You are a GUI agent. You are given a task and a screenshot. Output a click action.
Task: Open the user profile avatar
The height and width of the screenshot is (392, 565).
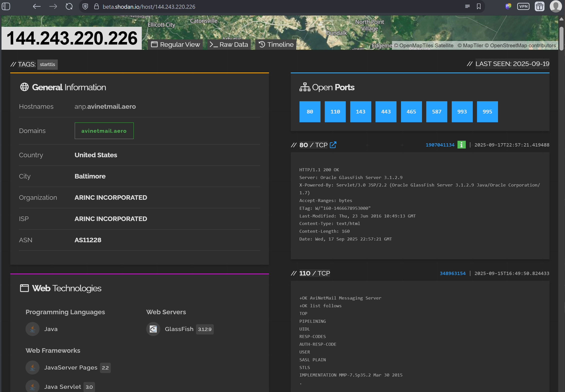pos(555,6)
